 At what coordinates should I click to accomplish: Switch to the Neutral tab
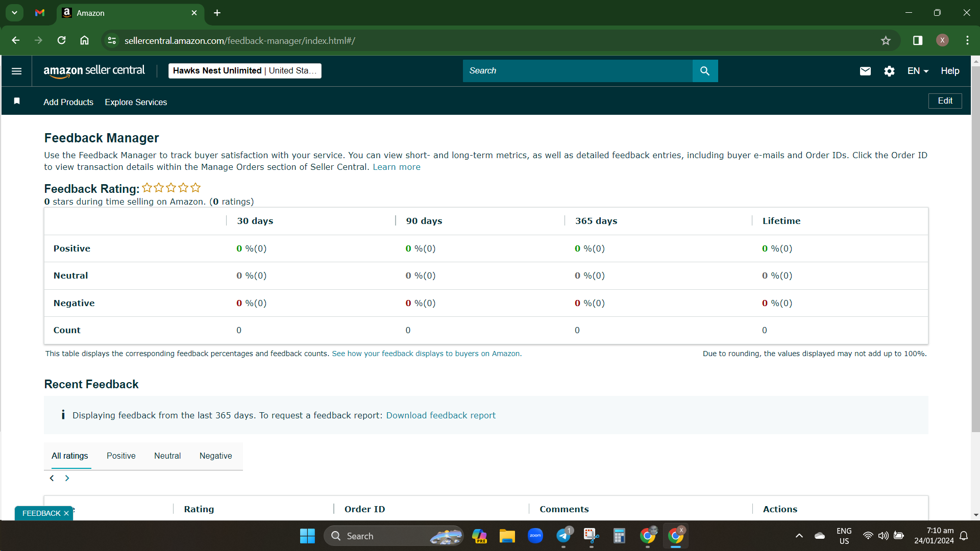coord(167,456)
